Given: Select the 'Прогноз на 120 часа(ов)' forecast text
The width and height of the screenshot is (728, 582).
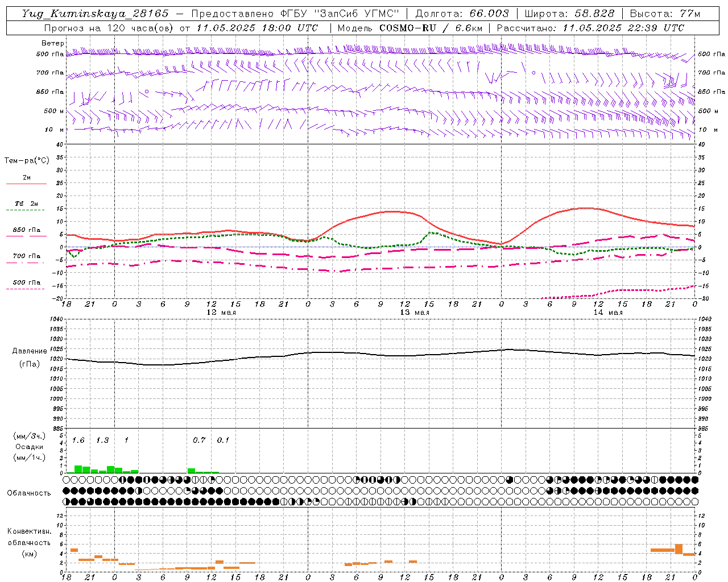Looking at the screenshot, I should pyautogui.click(x=110, y=28).
